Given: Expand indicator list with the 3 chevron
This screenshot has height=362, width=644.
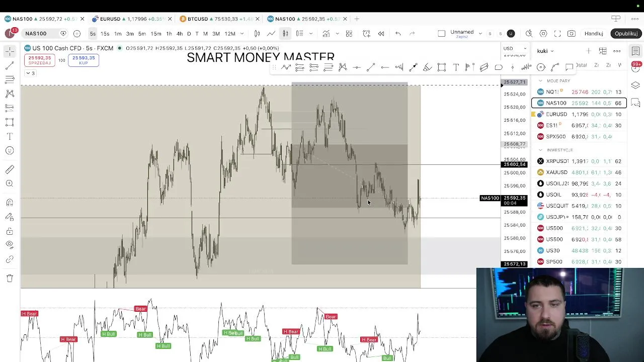Looking at the screenshot, I should (x=31, y=73).
